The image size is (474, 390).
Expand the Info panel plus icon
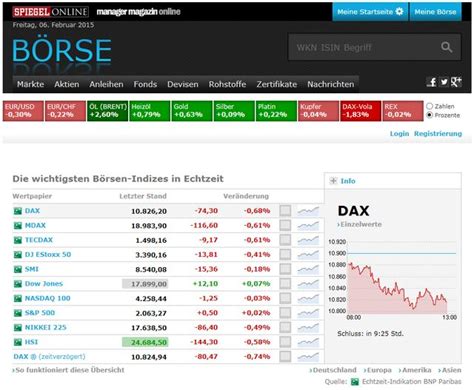pyautogui.click(x=333, y=181)
